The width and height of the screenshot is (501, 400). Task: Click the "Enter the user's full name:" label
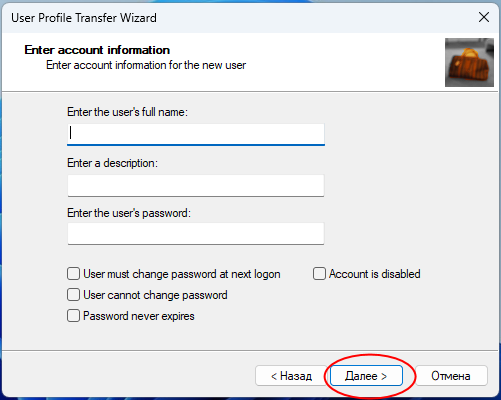pyautogui.click(x=127, y=112)
